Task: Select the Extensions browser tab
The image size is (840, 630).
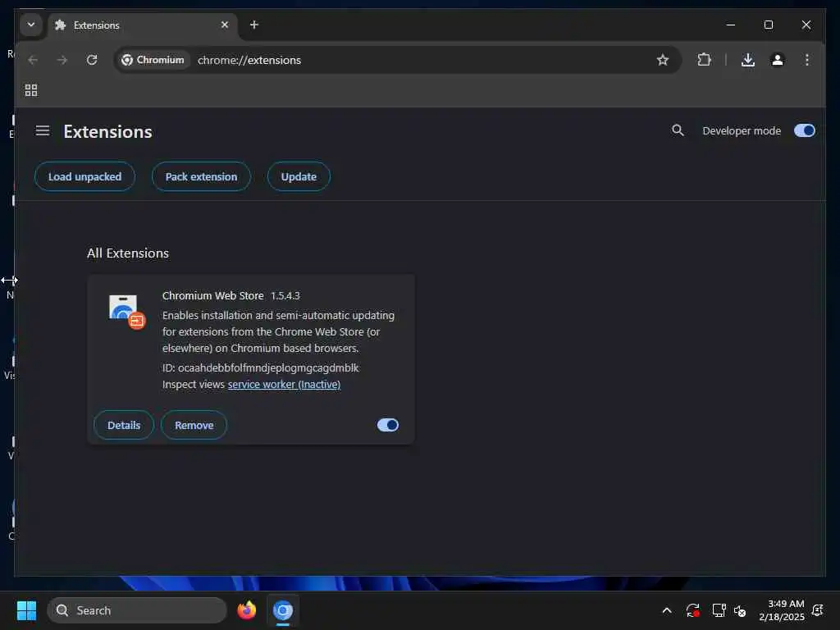Action: click(x=143, y=25)
